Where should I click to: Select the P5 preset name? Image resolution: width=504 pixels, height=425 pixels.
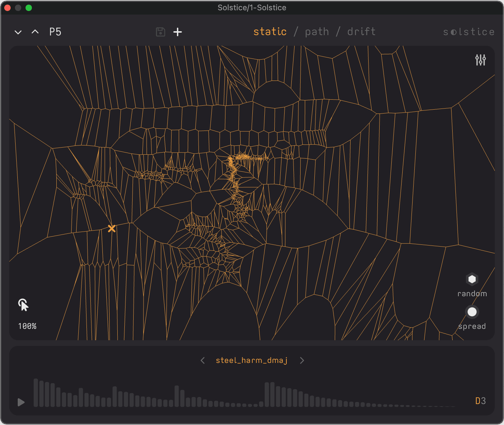pyautogui.click(x=55, y=32)
